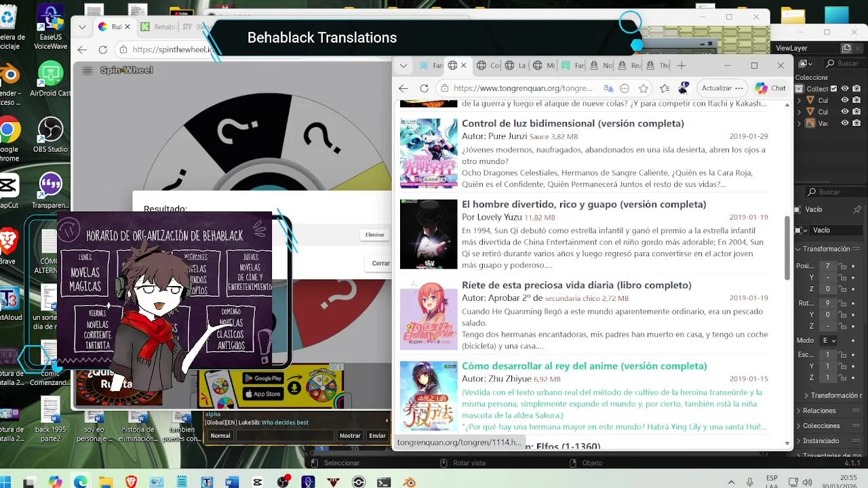Open Edge favorites list icon

pos(665,88)
